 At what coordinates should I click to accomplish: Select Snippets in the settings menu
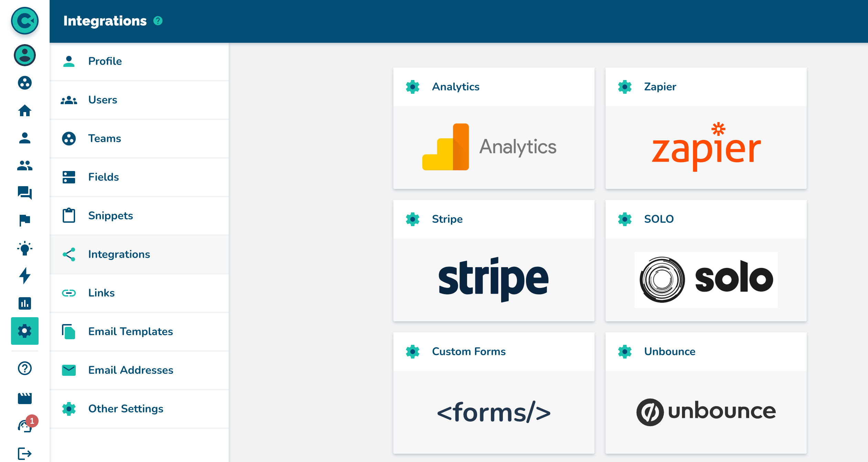point(110,215)
